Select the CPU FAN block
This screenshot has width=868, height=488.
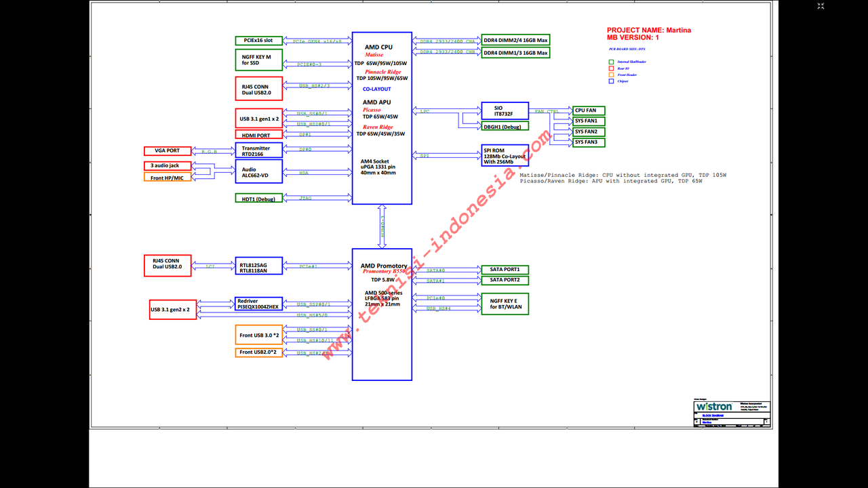589,110
